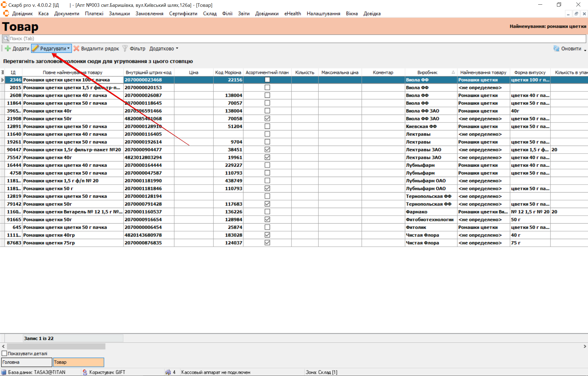Click the horizontal scrollbar thumb
The image size is (588, 376).
pos(56,346)
